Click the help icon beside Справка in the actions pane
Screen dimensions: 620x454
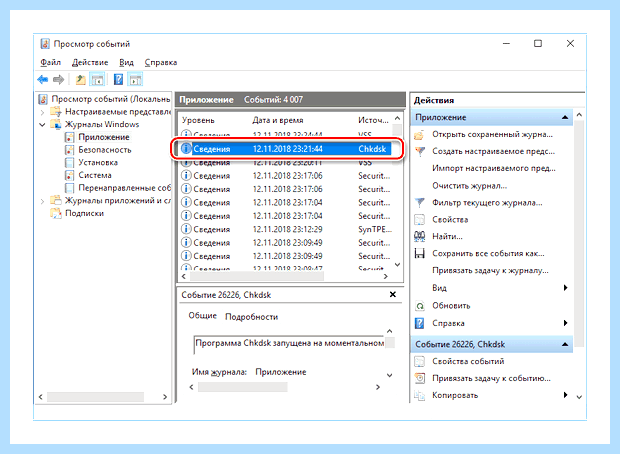point(419,323)
